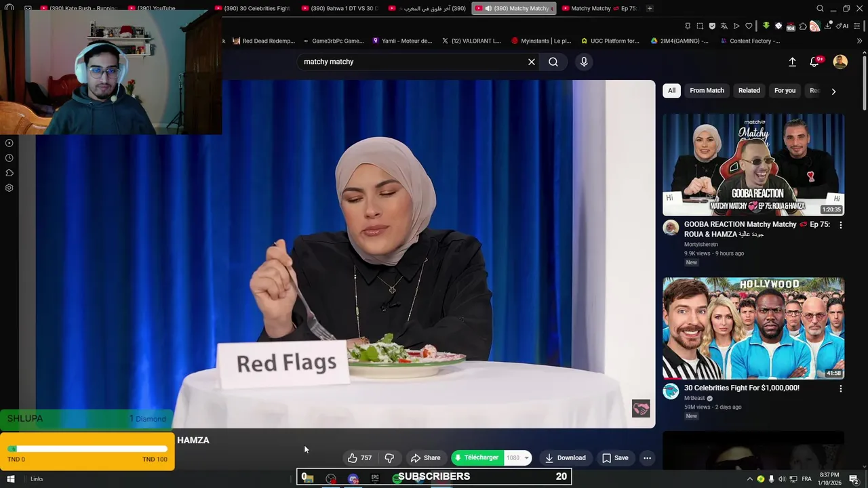The height and width of the screenshot is (488, 868).
Task: Open options for GOOBA REACTION video
Action: pyautogui.click(x=841, y=225)
